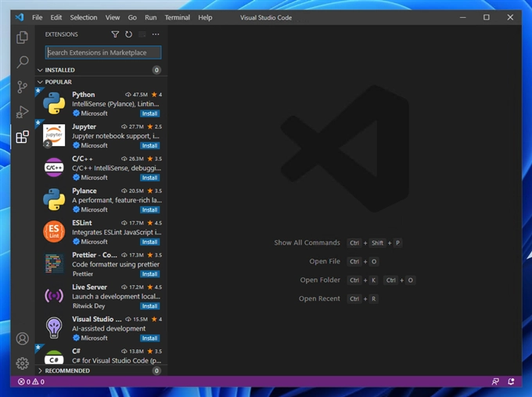Image resolution: width=532 pixels, height=397 pixels.
Task: Open the Selection menu
Action: pyautogui.click(x=84, y=17)
